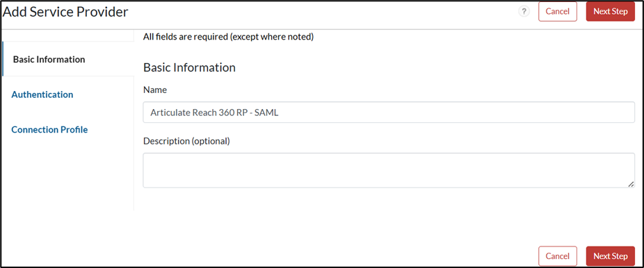644x268 pixels.
Task: Click the Name field label
Action: click(x=155, y=90)
